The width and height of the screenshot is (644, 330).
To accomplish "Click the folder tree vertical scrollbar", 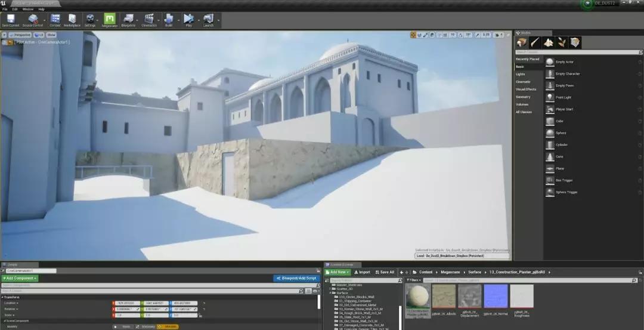I will (401, 317).
